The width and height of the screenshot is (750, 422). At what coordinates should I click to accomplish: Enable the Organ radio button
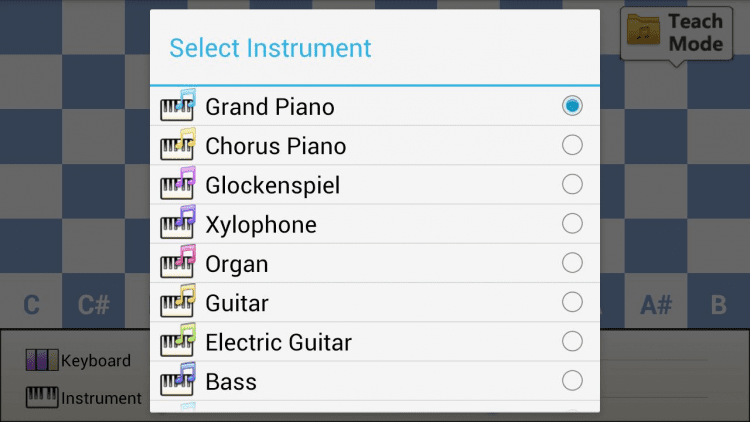point(572,263)
